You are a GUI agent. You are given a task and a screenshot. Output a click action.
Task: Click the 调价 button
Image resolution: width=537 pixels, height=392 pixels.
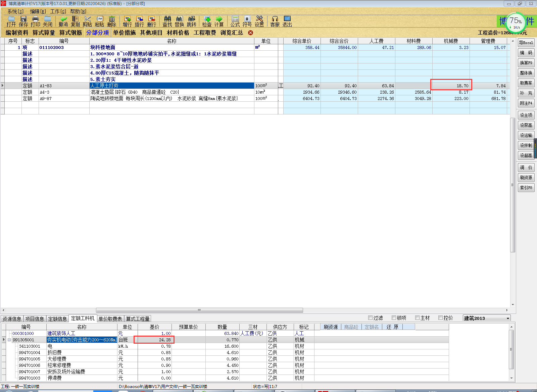tap(526, 167)
